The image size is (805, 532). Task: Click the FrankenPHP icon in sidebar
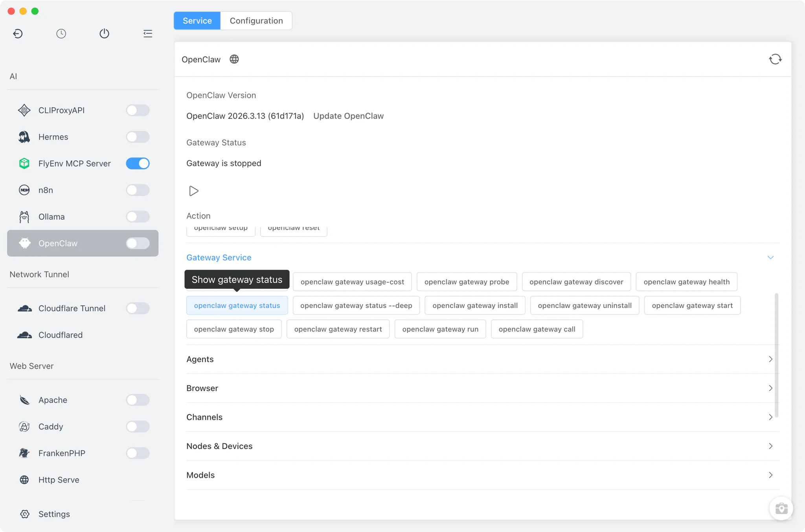(x=24, y=453)
